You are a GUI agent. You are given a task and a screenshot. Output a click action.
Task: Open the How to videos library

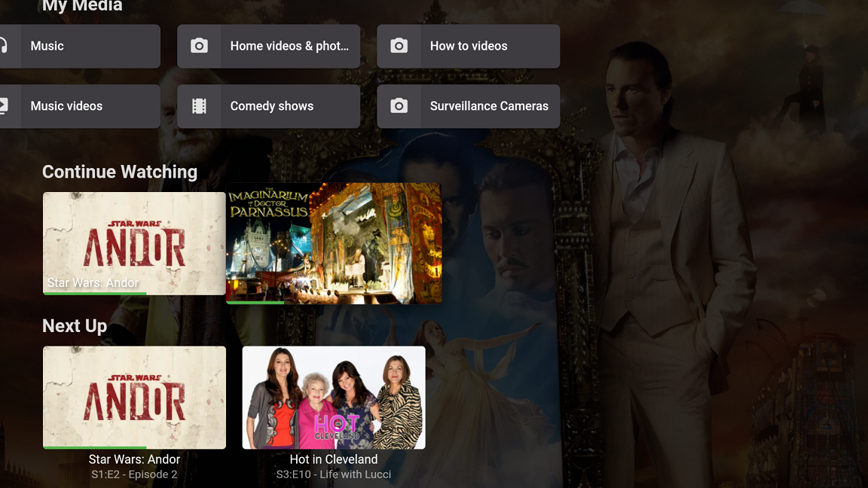[469, 46]
